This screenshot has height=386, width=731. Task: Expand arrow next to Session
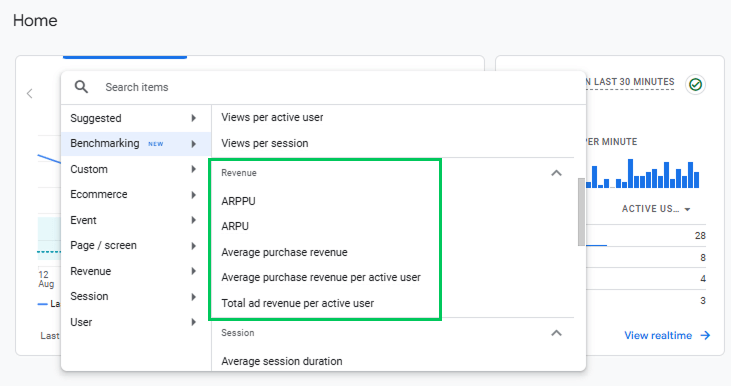[193, 296]
